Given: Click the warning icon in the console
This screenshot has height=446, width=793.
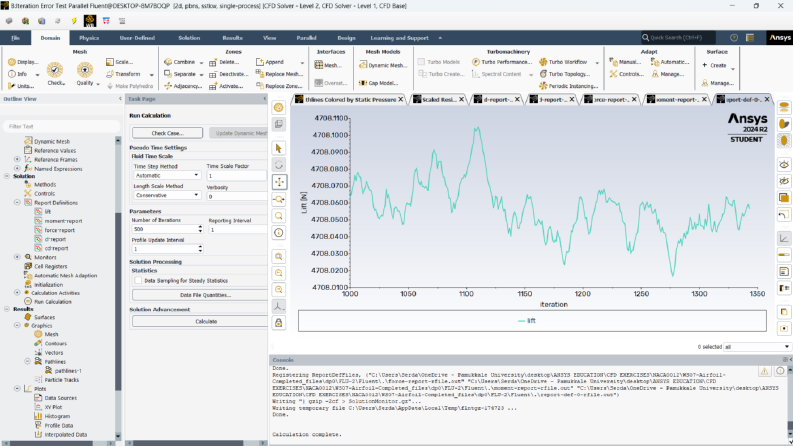Looking at the screenshot, I should click(x=764, y=371).
